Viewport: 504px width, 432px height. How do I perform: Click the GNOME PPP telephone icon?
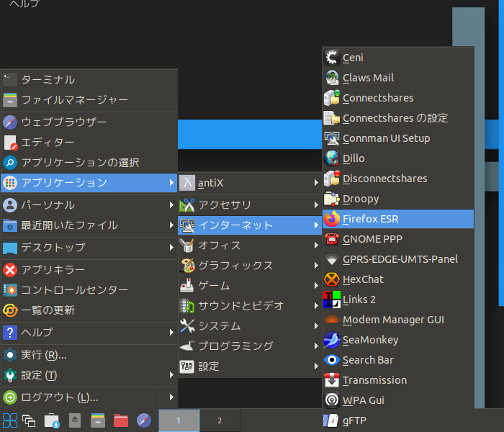pos(331,239)
